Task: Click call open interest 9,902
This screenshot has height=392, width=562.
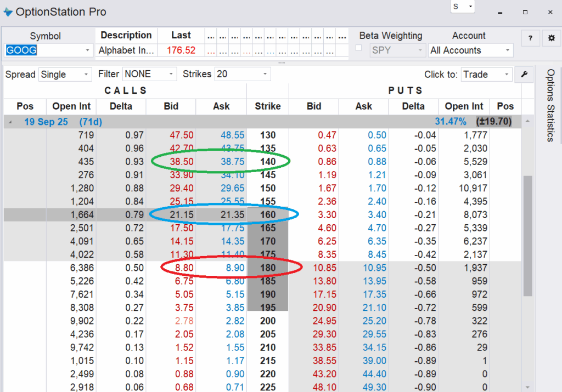Action: coord(82,321)
